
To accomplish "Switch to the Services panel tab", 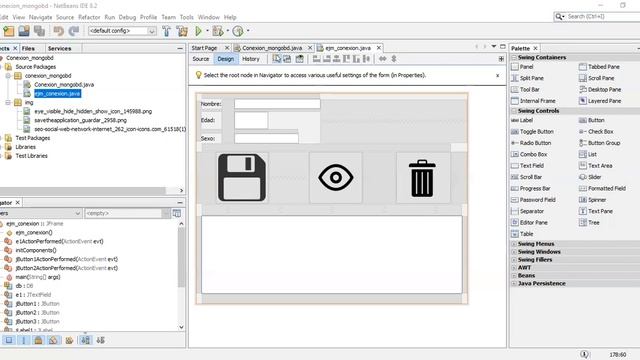I will pyautogui.click(x=60, y=48).
